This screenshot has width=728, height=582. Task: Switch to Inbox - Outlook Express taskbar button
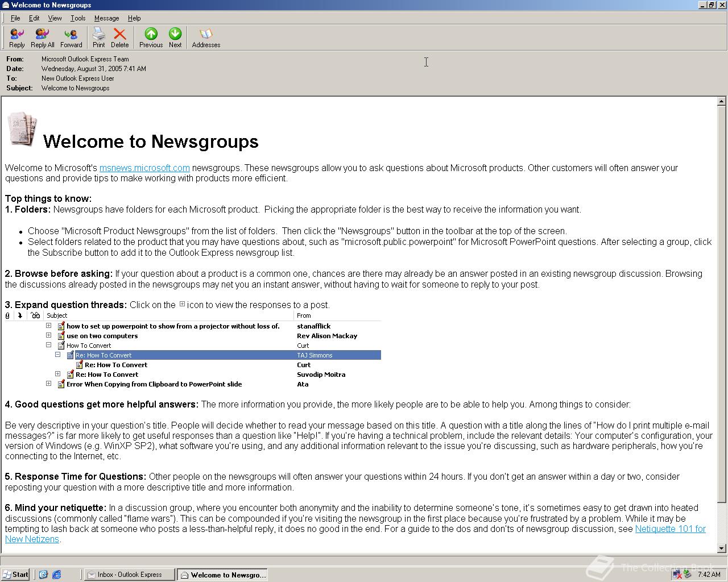pos(129,575)
